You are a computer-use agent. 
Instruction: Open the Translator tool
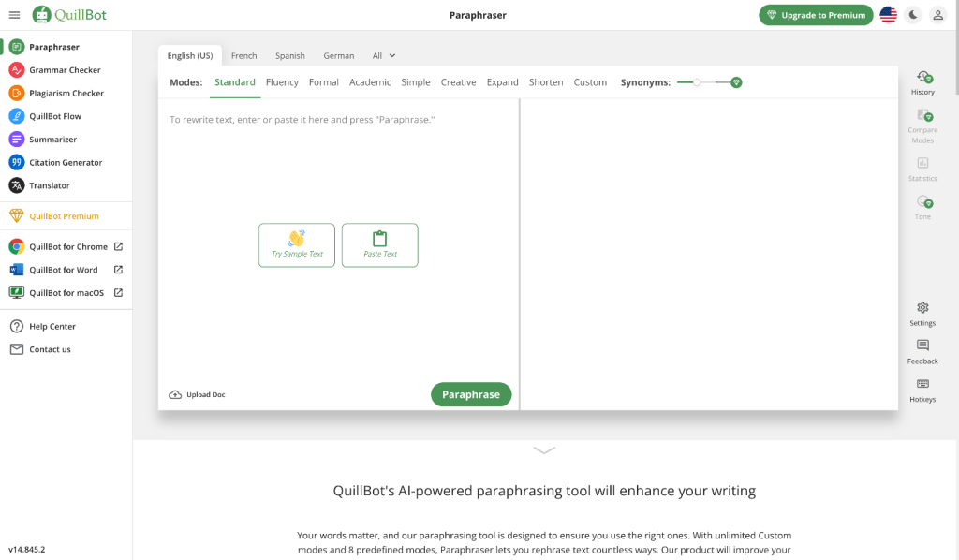[66, 185]
